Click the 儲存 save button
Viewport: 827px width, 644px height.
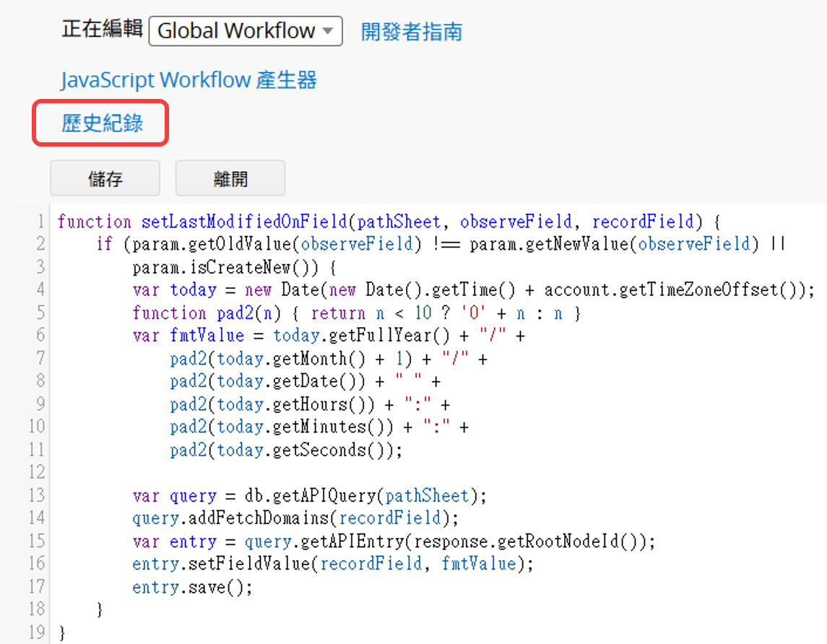tap(105, 178)
